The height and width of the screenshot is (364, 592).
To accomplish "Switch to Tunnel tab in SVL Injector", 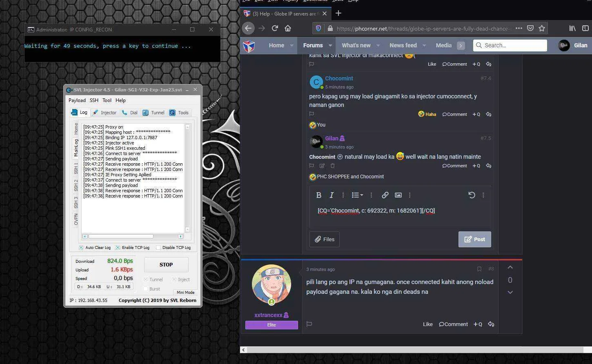I will pos(154,113).
